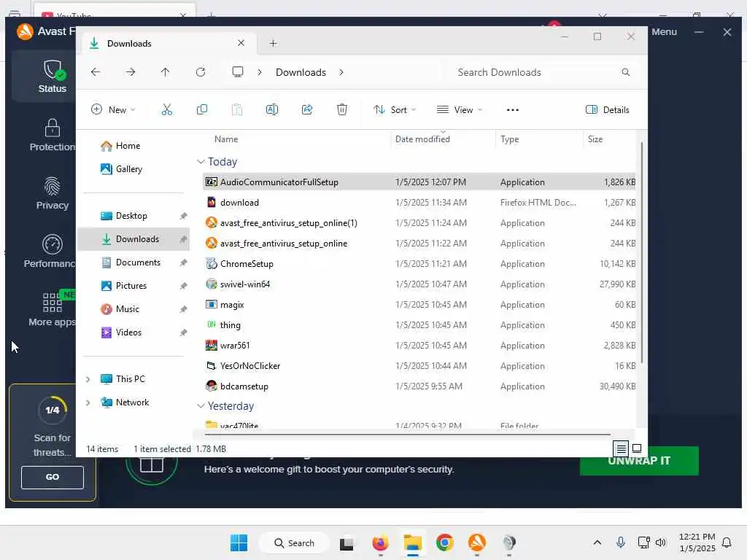Go forward with the right arrow button
Viewport: 747px width, 560px height.
pyautogui.click(x=131, y=72)
